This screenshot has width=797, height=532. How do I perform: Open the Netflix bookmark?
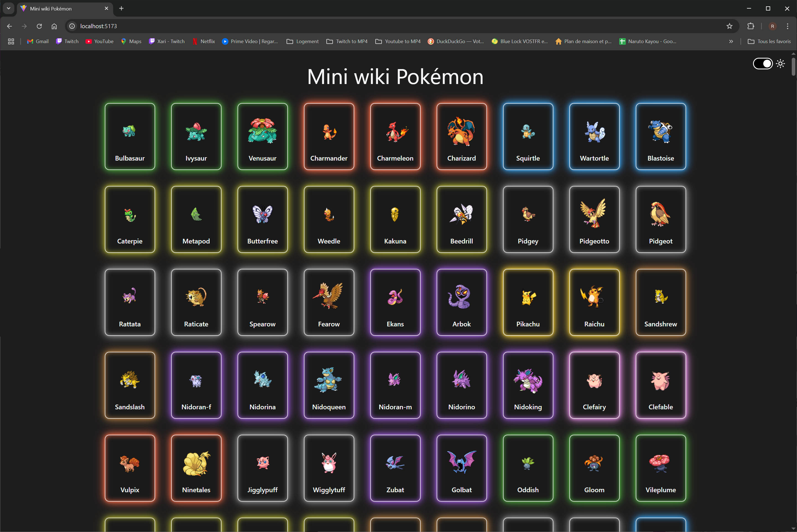(x=203, y=41)
